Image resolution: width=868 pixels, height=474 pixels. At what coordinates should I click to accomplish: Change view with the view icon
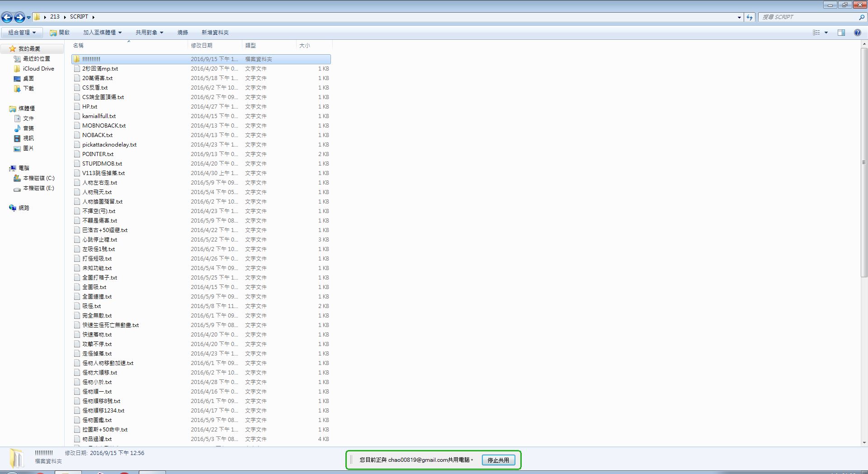(816, 33)
